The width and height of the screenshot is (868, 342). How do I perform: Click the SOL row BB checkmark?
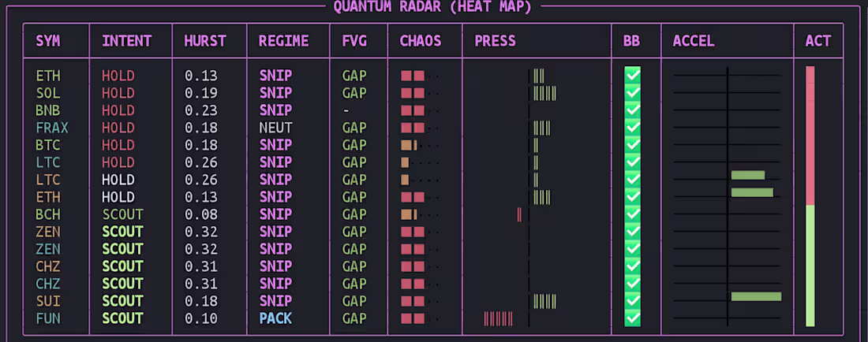point(633,93)
